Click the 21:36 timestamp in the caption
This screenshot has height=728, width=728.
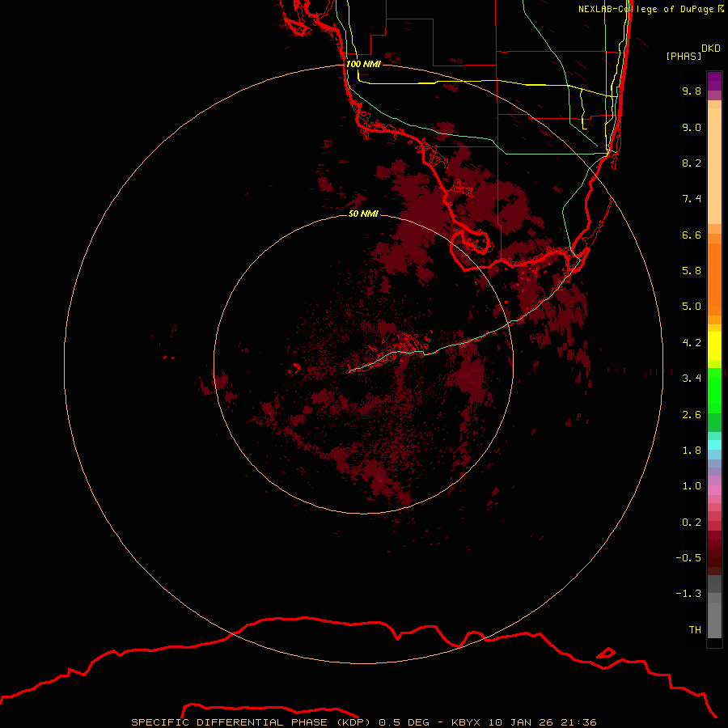[x=578, y=722]
